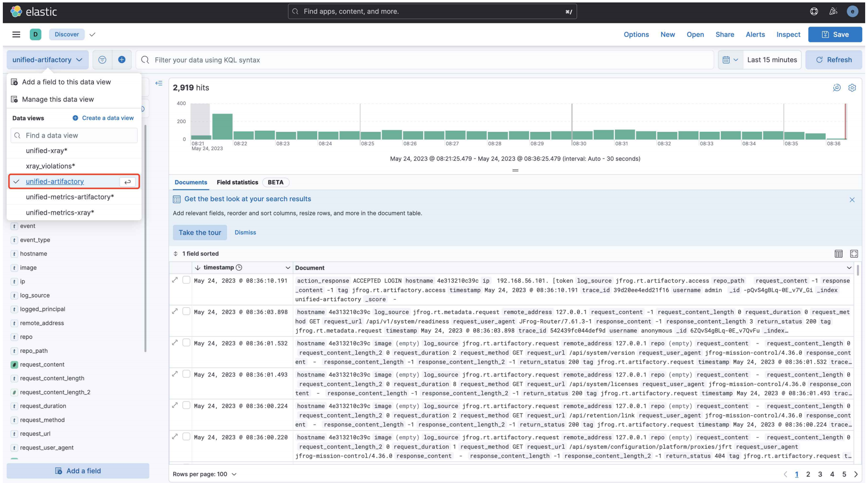Open the Last 15 minutes time picker
The width and height of the screenshot is (868, 483).
772,60
